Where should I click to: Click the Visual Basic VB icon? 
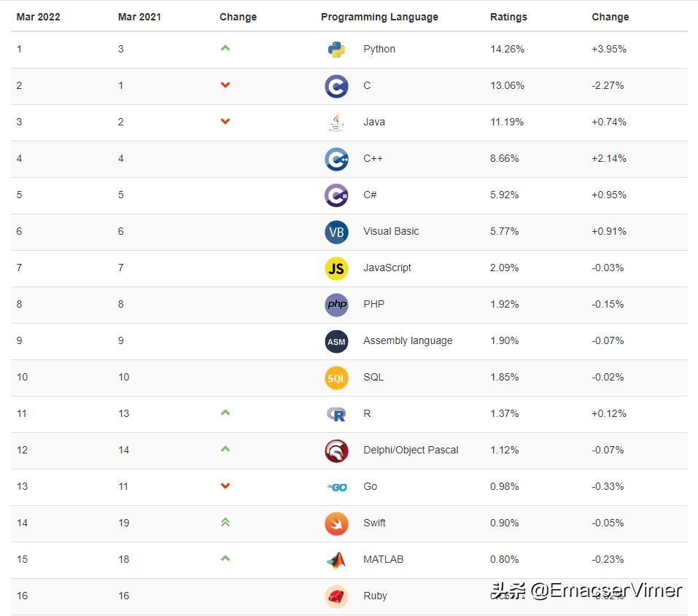(336, 232)
